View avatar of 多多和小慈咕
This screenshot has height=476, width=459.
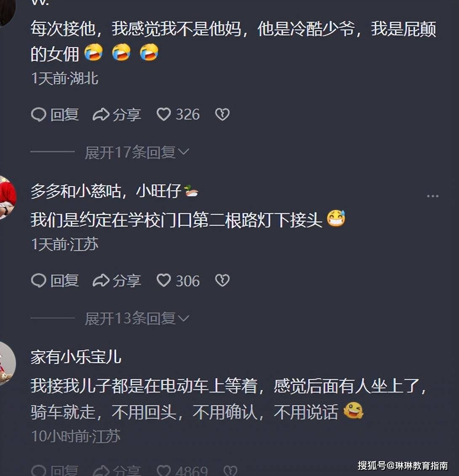7,197
